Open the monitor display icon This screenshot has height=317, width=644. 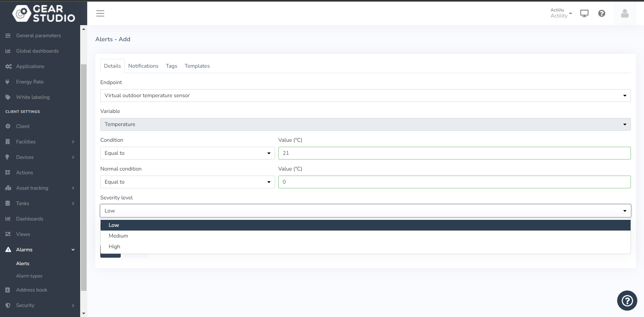pyautogui.click(x=584, y=13)
